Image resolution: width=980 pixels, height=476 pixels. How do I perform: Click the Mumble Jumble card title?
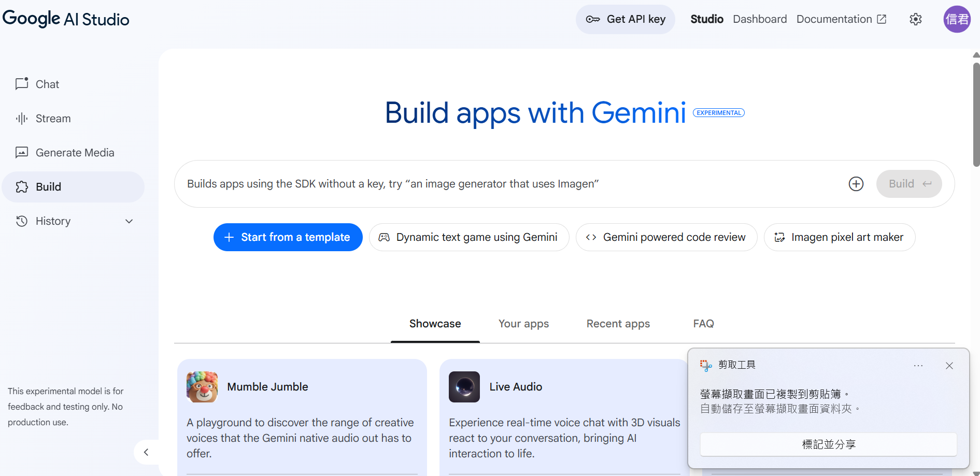[x=267, y=387]
